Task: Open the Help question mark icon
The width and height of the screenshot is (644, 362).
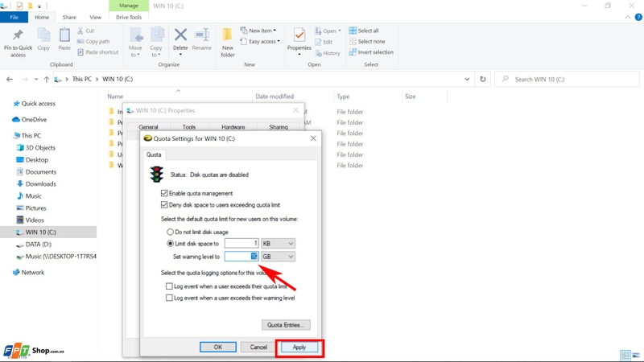Action: (x=638, y=17)
